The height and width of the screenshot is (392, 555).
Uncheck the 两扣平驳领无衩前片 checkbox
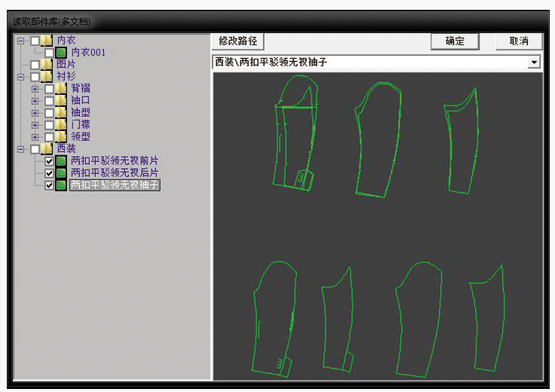click(x=49, y=161)
